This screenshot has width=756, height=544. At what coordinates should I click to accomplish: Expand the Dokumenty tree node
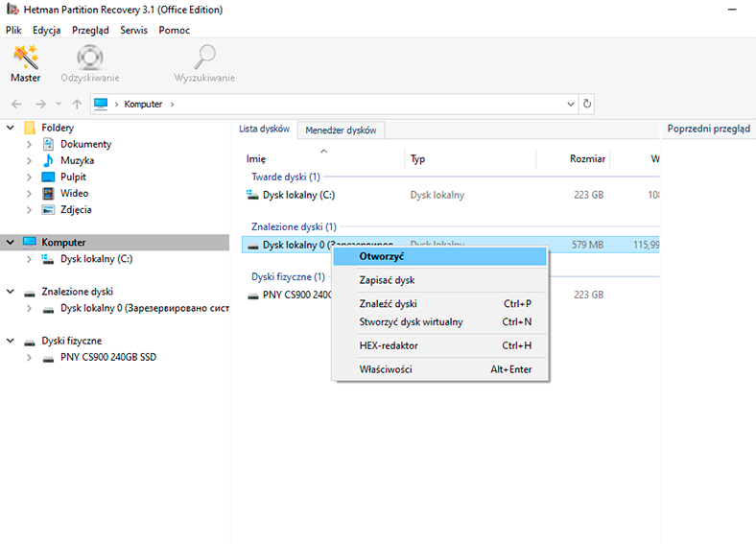(x=29, y=144)
